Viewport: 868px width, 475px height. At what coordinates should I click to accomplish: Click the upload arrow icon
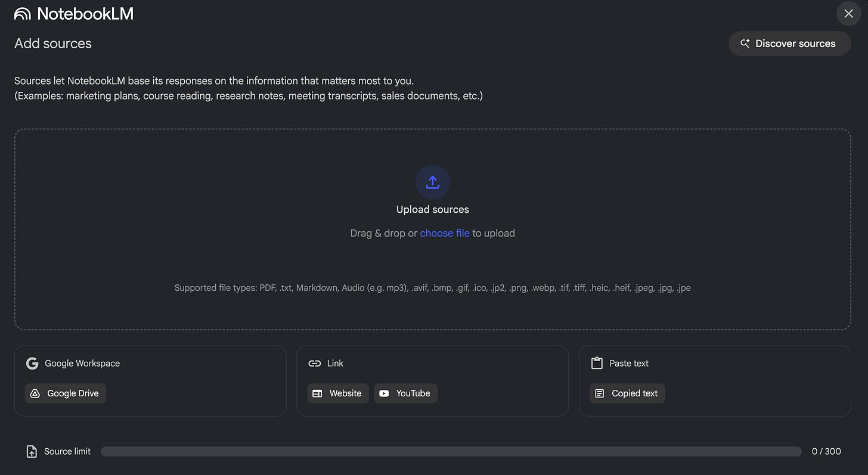433,182
